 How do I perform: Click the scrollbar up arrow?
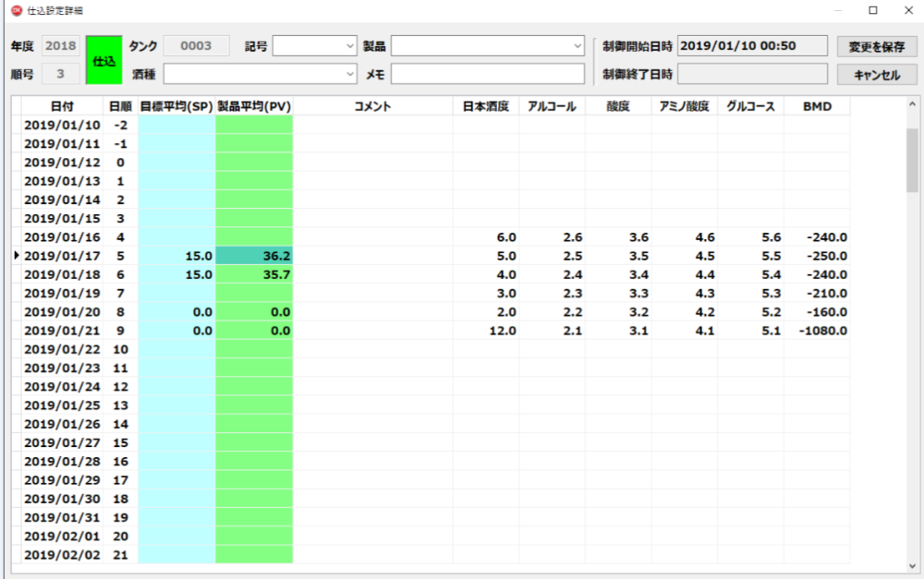(913, 105)
